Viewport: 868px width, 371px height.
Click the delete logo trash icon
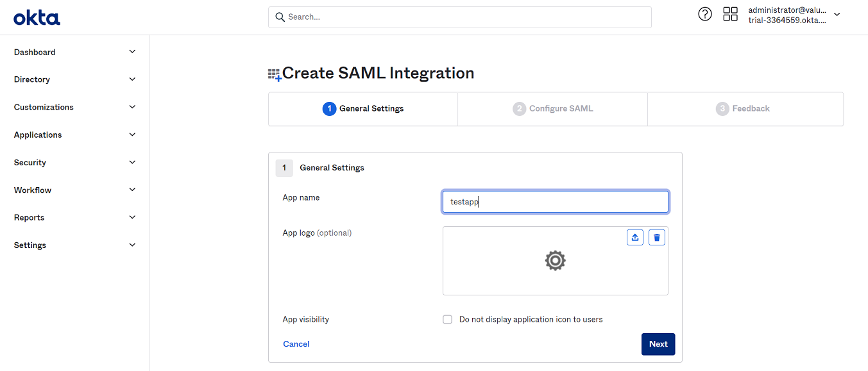coord(657,238)
